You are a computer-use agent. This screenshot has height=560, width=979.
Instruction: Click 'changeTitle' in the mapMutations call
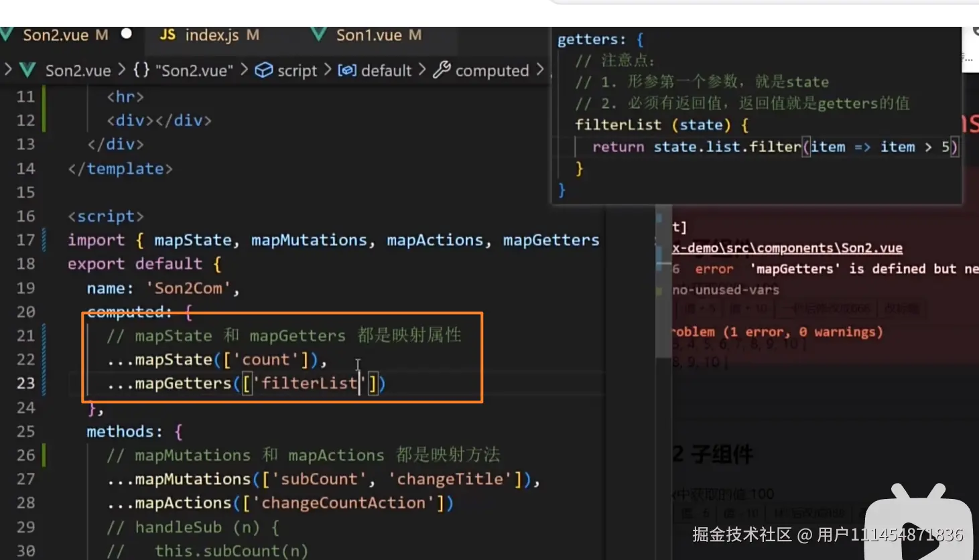[x=450, y=479]
